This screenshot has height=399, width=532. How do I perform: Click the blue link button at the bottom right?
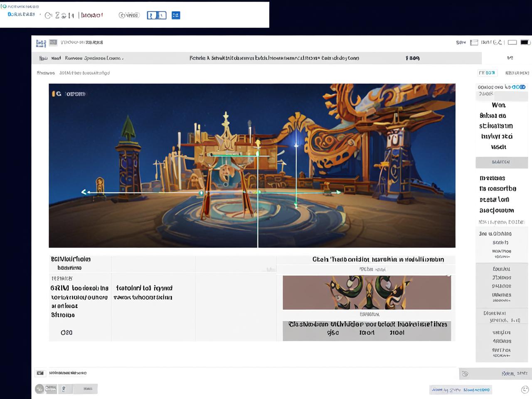tap(461, 390)
